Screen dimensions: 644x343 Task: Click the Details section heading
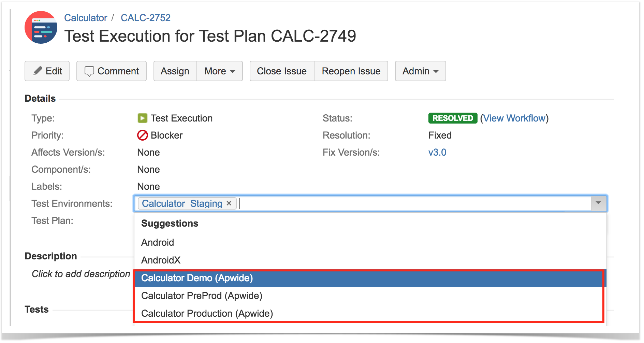40,98
